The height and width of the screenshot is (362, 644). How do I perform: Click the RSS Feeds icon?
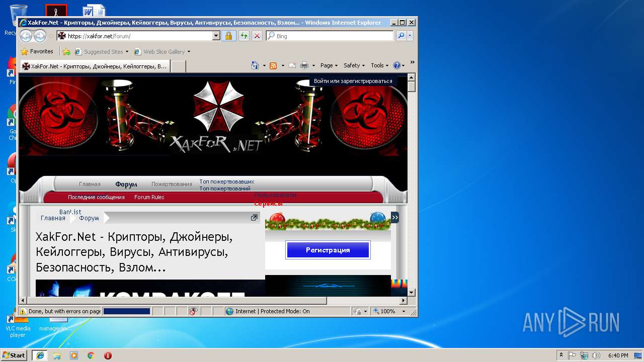click(273, 65)
